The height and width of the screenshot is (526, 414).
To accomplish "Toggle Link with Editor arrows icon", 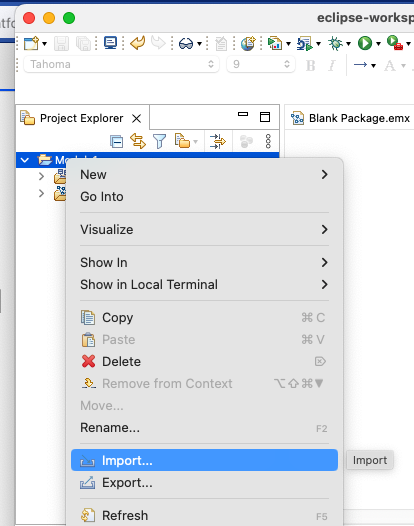I will 138,141.
